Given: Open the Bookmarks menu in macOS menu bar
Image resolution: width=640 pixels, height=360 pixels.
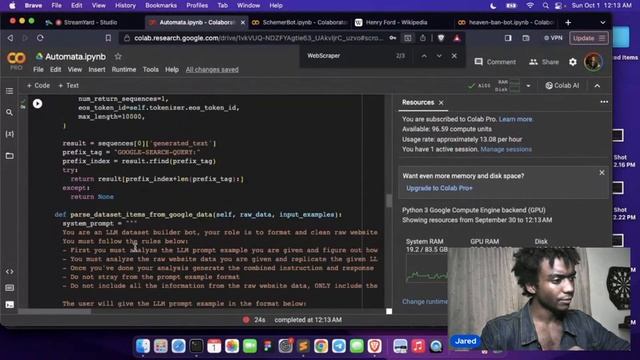Looking at the screenshot, I should [x=161, y=6].
